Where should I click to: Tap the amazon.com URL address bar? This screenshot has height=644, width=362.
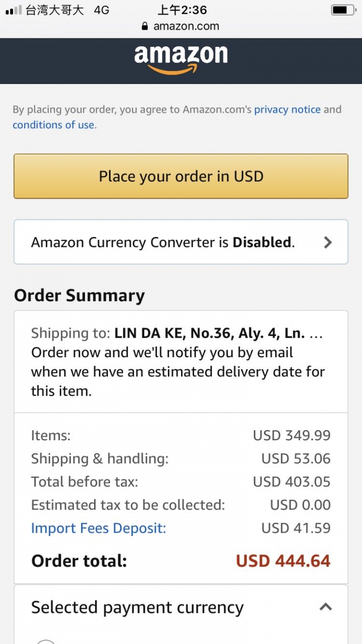[x=181, y=26]
